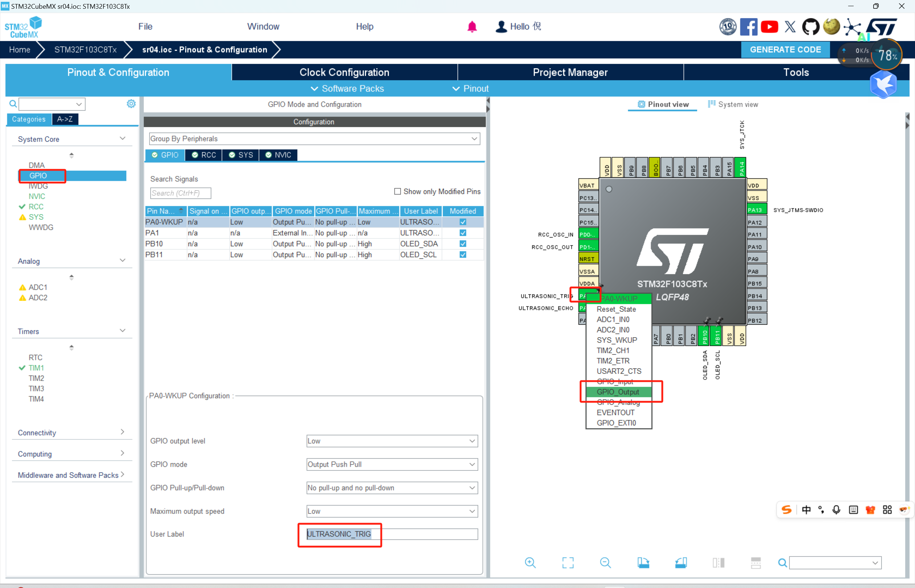Toggle Modified checkbox for PB10 row
This screenshot has height=588, width=915.
pyautogui.click(x=463, y=244)
